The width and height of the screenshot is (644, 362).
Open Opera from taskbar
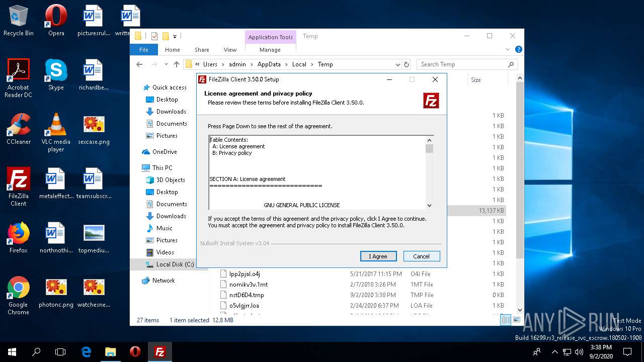[x=135, y=352]
